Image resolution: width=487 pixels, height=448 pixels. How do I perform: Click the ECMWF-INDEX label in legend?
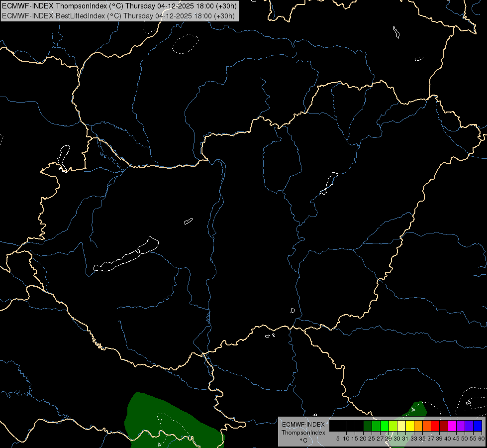tap(303, 425)
